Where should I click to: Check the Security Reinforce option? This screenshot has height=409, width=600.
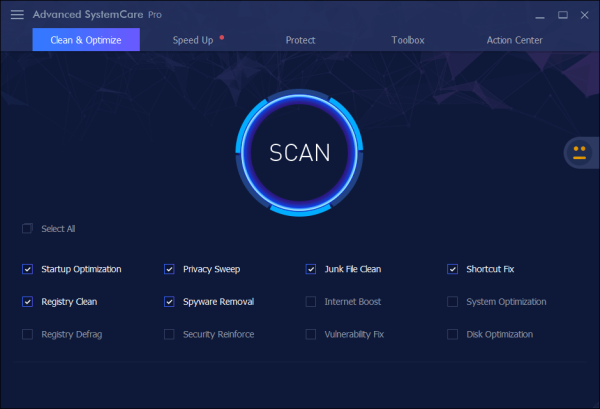169,334
